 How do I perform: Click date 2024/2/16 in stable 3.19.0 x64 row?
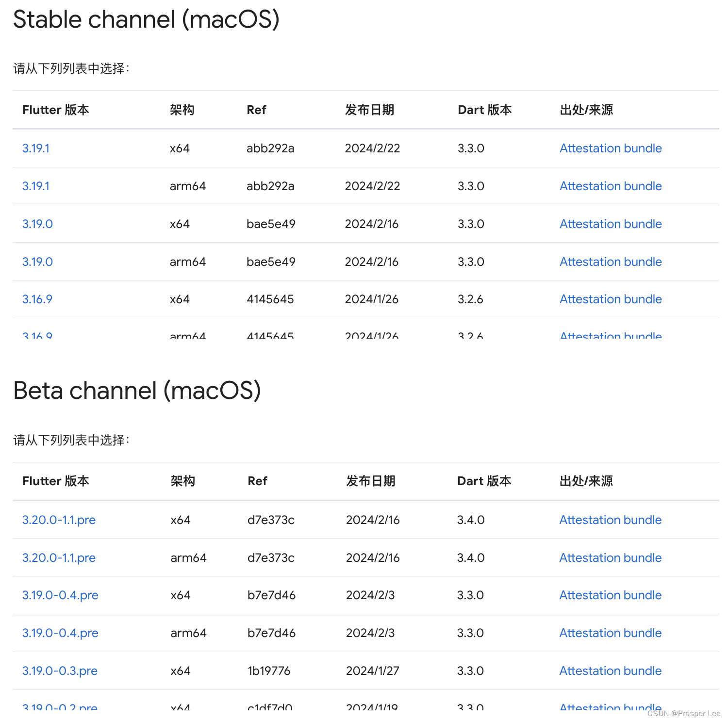tap(371, 224)
